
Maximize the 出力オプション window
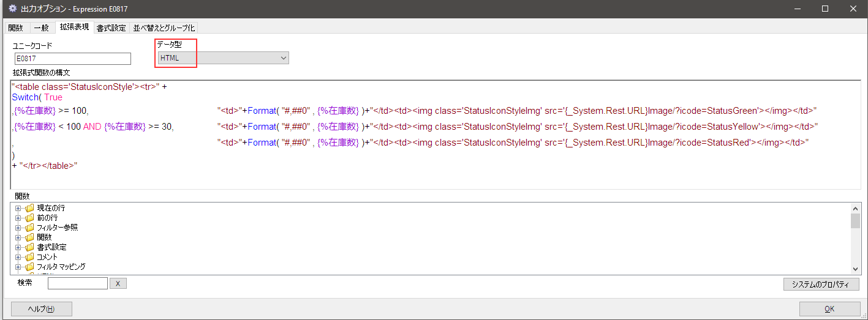(825, 9)
